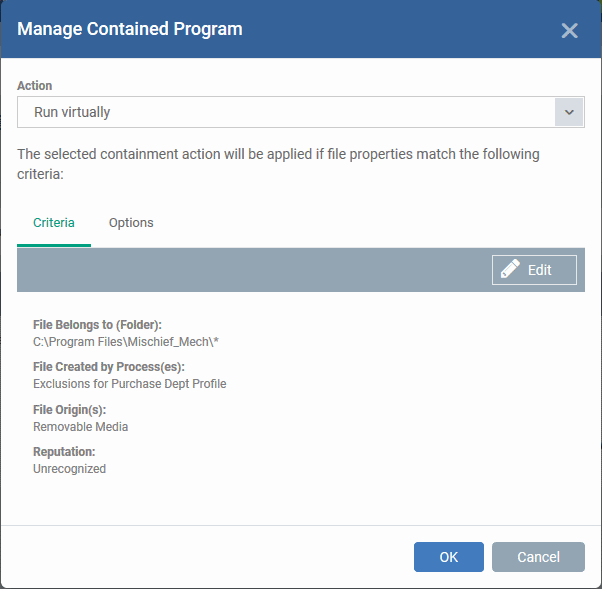602x589 pixels.
Task: Select the Exclusions for Purchase Dept Profile text
Action: 129,384
